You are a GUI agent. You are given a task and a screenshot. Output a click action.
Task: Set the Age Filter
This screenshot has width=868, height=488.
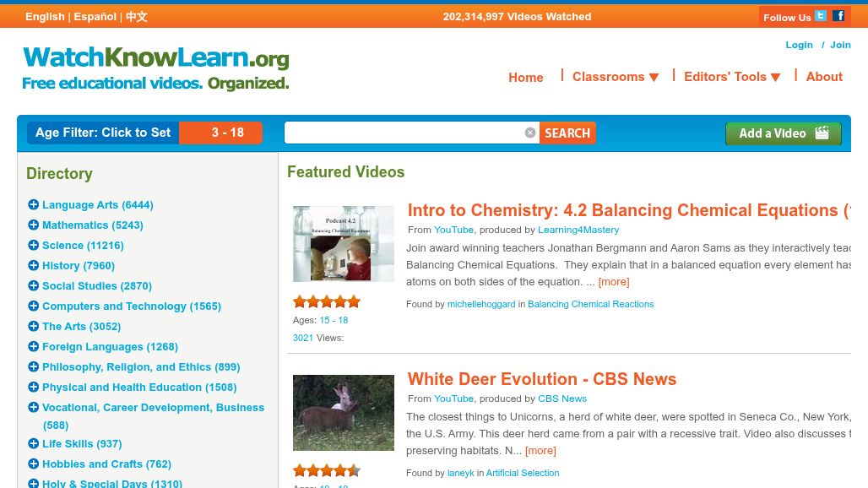[x=103, y=133]
